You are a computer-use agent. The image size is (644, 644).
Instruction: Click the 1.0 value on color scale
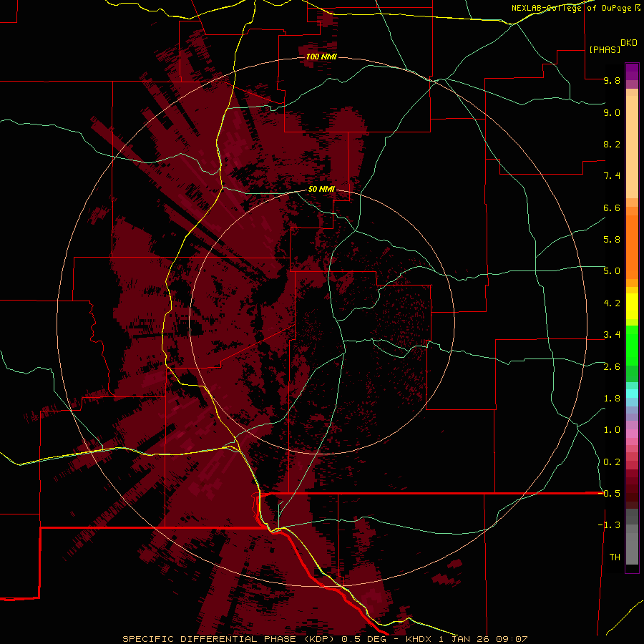pyautogui.click(x=612, y=431)
